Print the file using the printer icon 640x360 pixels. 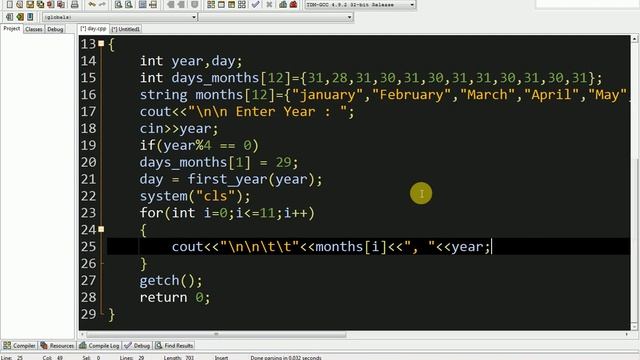74,4
